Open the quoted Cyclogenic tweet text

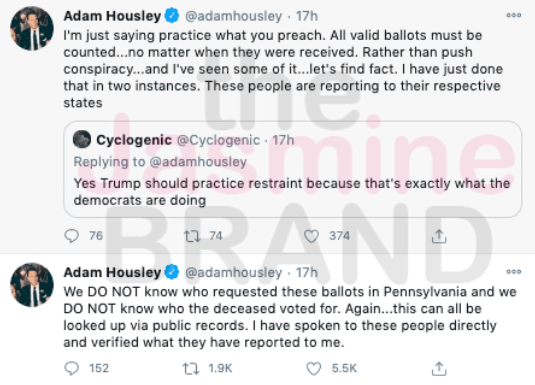click(x=292, y=192)
